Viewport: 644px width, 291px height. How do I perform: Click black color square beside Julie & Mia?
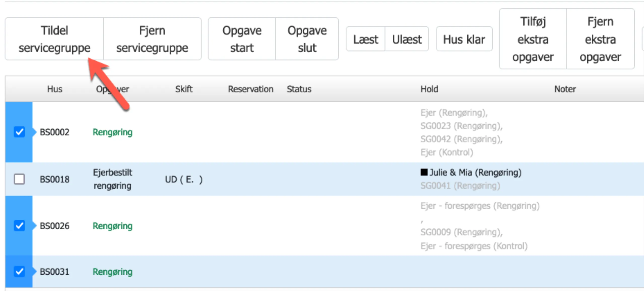[424, 172]
